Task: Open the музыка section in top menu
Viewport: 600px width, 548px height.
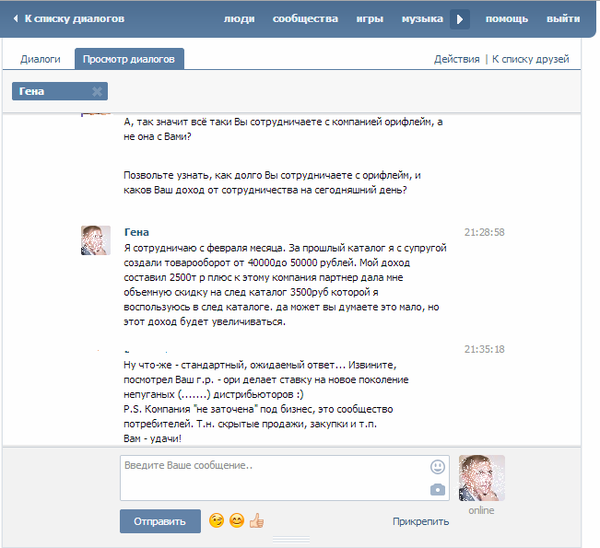Action: (x=422, y=19)
